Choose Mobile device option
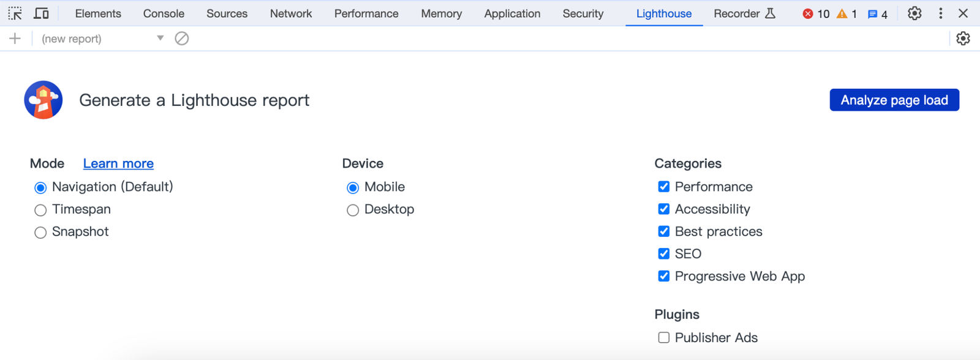The image size is (980, 360). [353, 187]
